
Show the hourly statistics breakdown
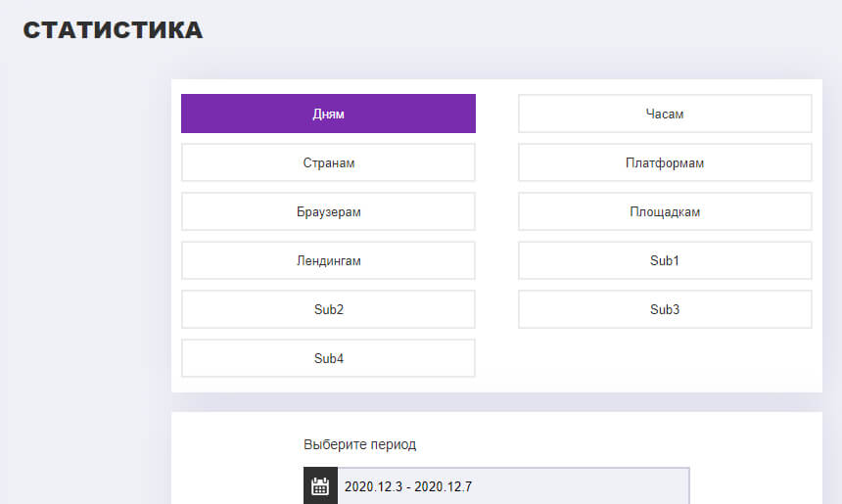665,114
